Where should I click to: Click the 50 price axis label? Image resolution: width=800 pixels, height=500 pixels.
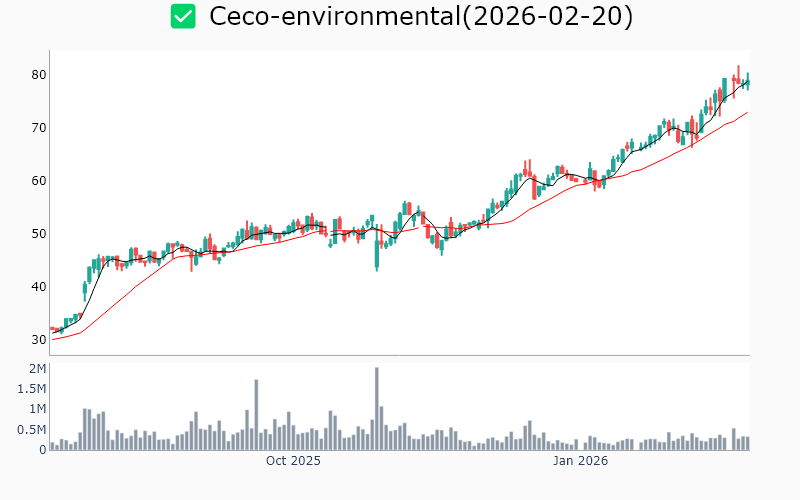39,234
